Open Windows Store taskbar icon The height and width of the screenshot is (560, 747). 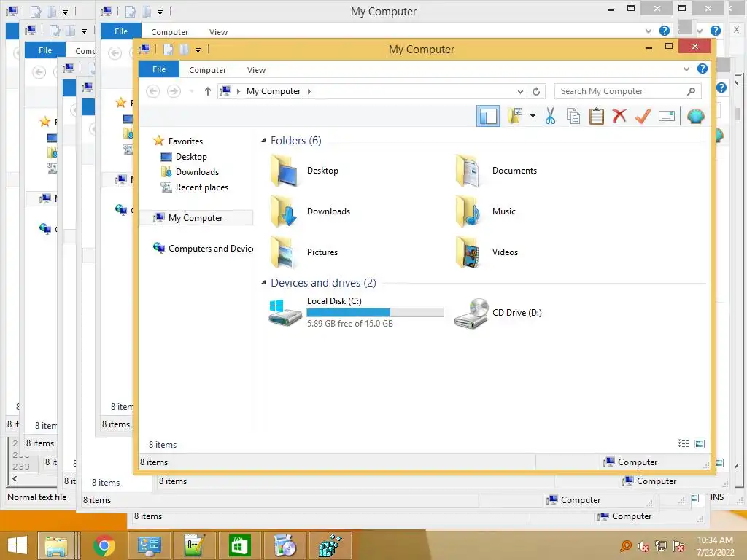[239, 545]
